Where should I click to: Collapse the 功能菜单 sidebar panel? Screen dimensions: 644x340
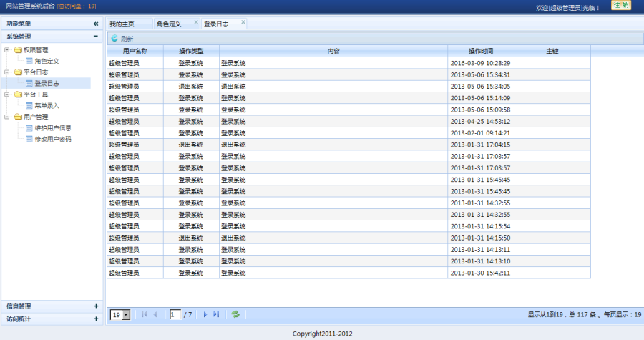coord(96,24)
